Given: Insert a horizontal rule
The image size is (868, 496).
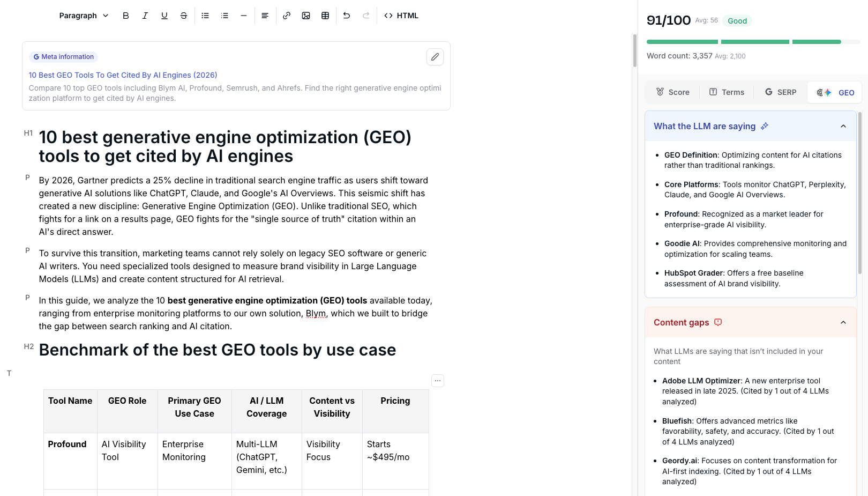Looking at the screenshot, I should 244,16.
